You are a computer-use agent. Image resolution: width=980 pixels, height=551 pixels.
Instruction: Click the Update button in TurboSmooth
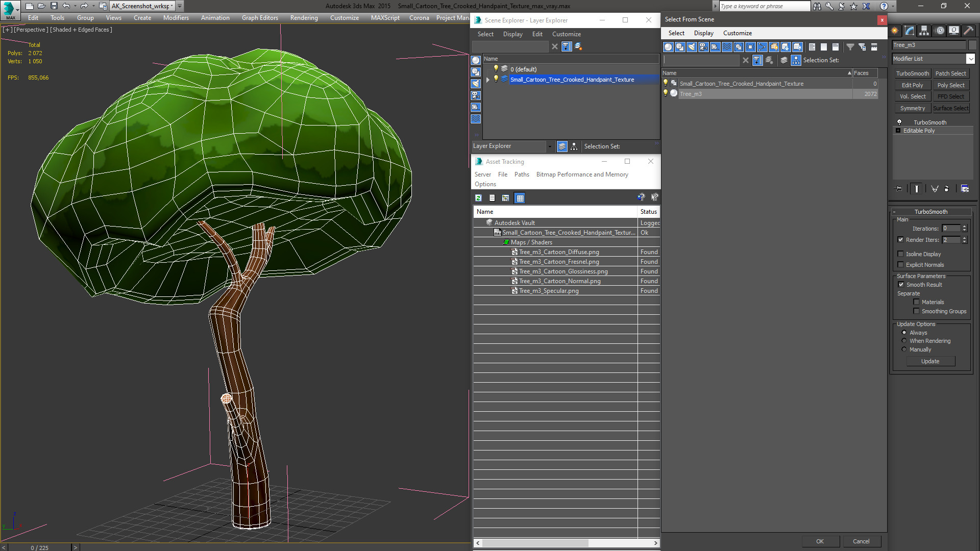pyautogui.click(x=930, y=361)
